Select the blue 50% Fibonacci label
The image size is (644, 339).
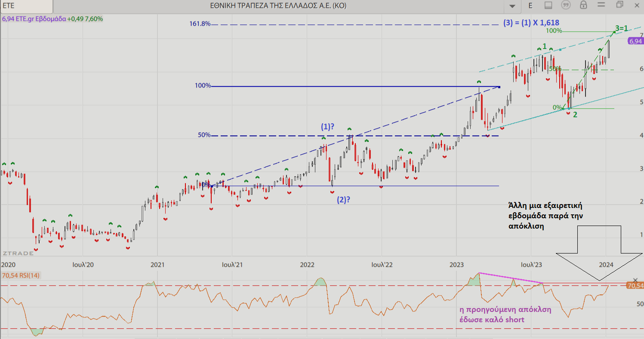pos(204,135)
